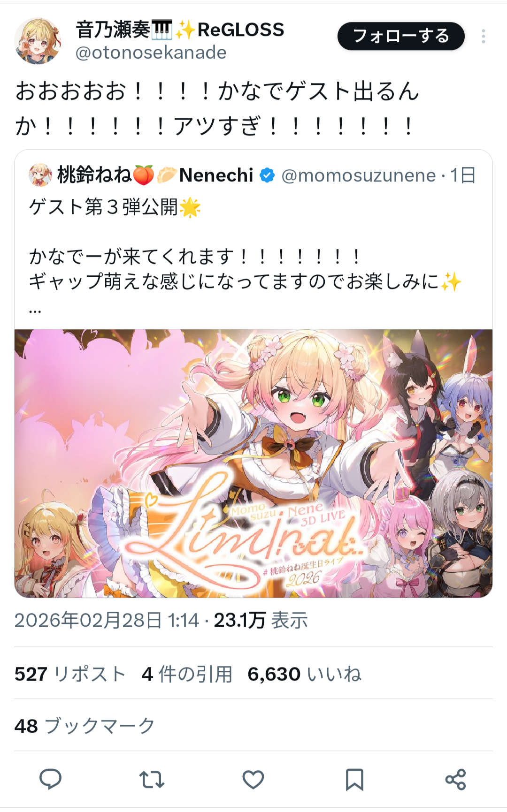Open the 音乃瀬奏 profile avatar
This screenshot has height=812, width=507.
38,41
